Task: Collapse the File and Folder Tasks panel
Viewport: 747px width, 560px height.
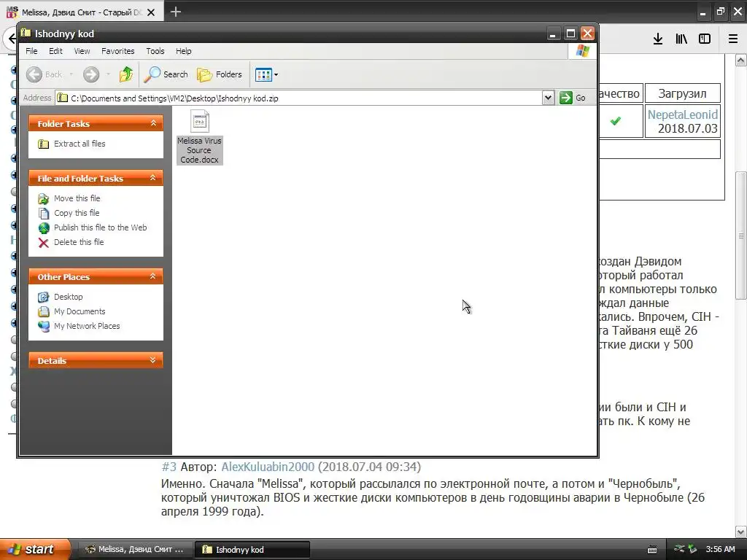Action: coord(153,178)
